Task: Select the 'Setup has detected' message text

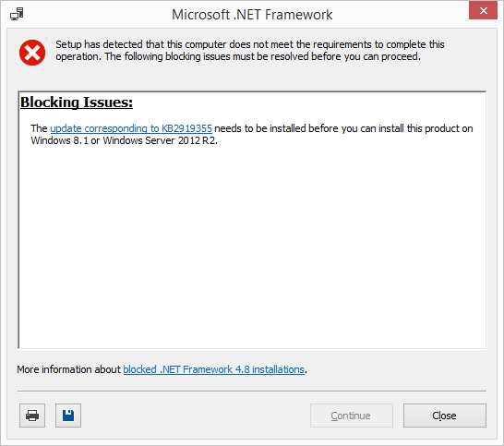Action: tap(250, 51)
